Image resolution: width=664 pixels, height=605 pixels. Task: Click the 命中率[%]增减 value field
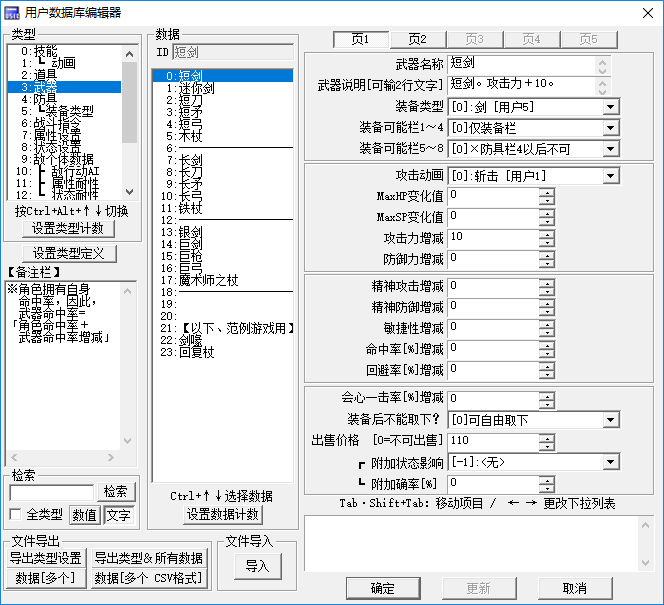click(494, 350)
